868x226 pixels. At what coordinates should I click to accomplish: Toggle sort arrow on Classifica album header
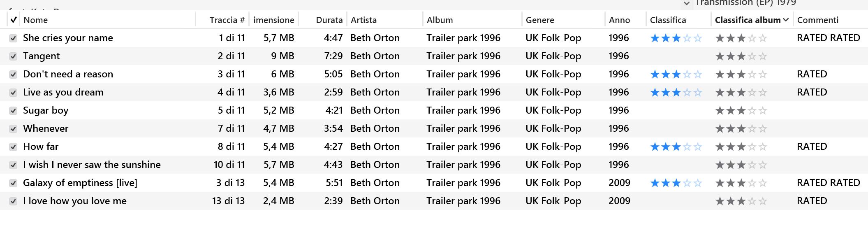tap(786, 20)
